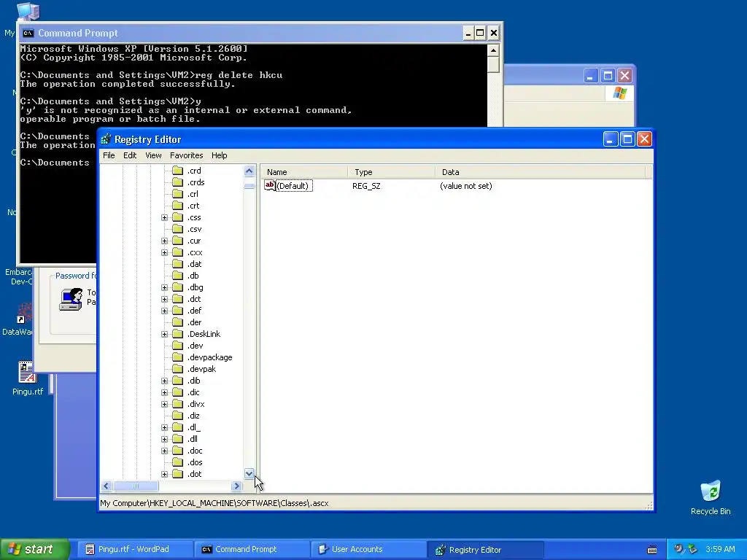This screenshot has height=560, width=747.
Task: Expand the .dib registry key
Action: pos(164,381)
